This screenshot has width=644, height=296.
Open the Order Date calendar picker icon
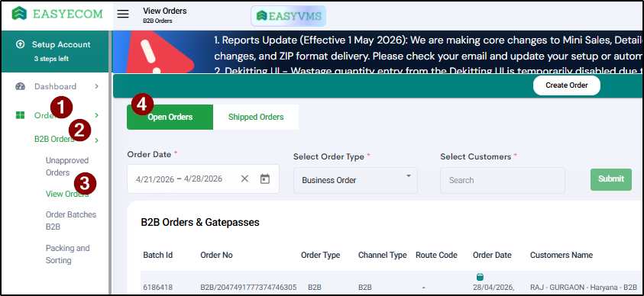coord(265,179)
